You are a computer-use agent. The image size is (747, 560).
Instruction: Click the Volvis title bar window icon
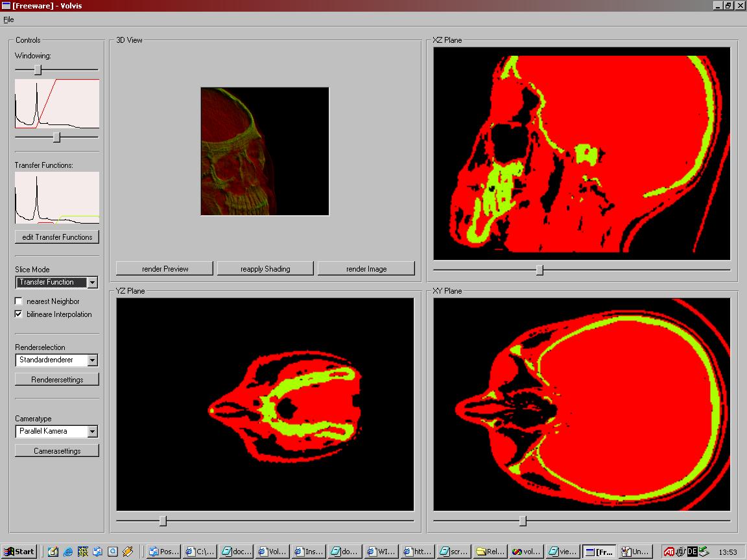6,6
